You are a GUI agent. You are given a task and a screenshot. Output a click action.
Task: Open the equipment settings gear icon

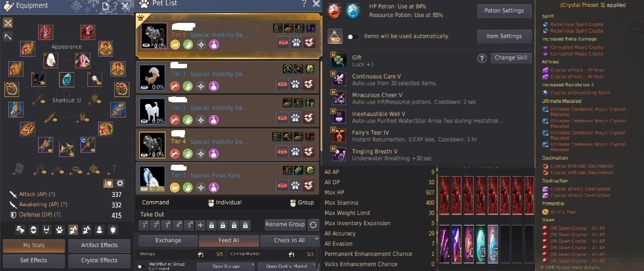point(120,183)
